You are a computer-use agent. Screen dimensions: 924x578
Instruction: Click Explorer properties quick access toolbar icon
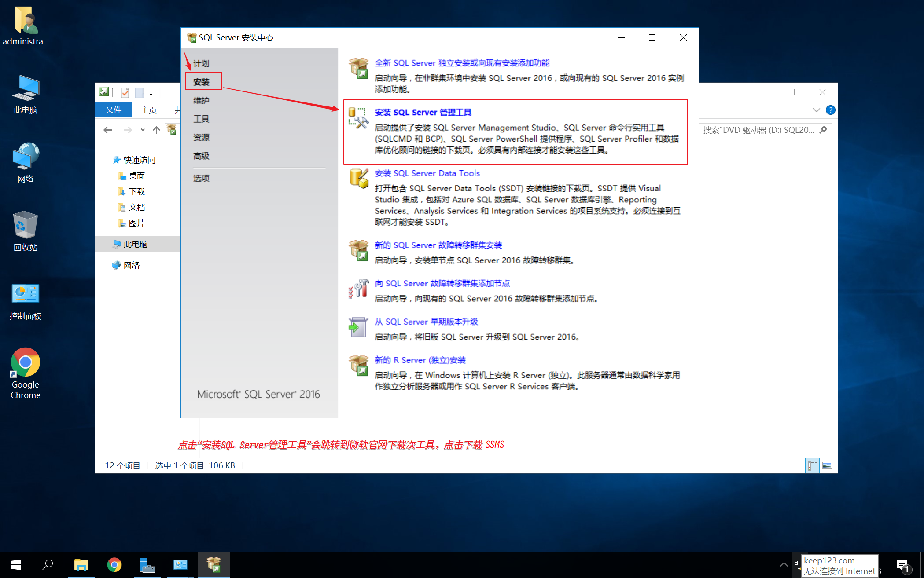click(x=125, y=92)
